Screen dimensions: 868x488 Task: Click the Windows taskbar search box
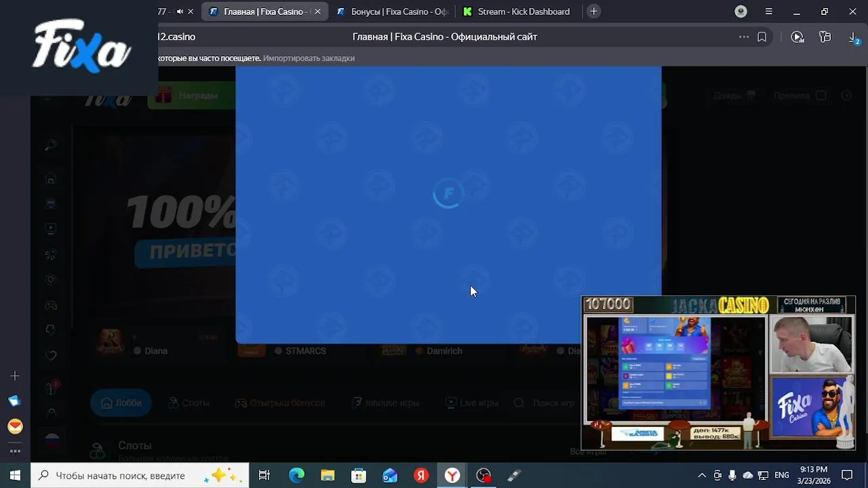(140, 475)
